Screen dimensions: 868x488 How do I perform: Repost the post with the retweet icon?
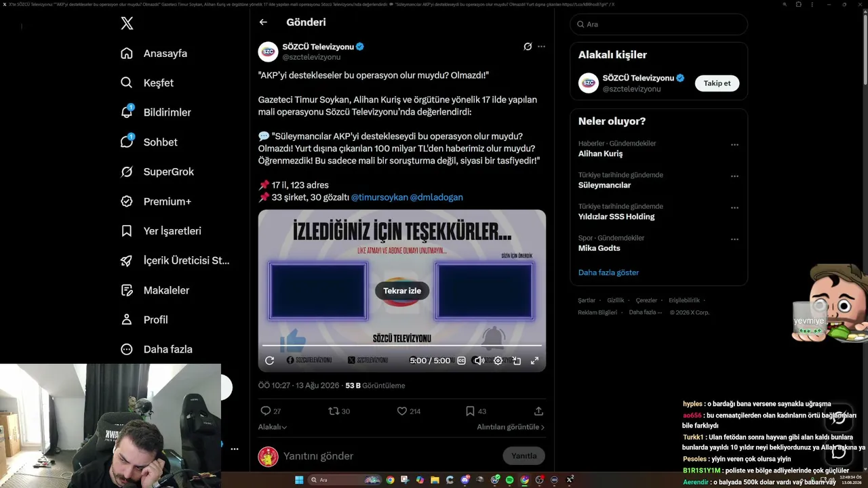(333, 411)
